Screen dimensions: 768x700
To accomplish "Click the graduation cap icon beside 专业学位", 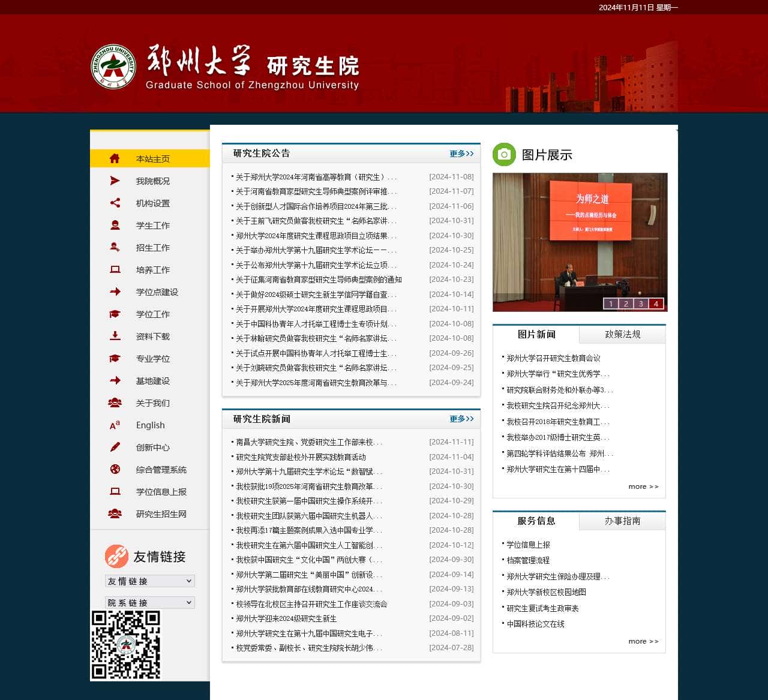I will (x=115, y=358).
